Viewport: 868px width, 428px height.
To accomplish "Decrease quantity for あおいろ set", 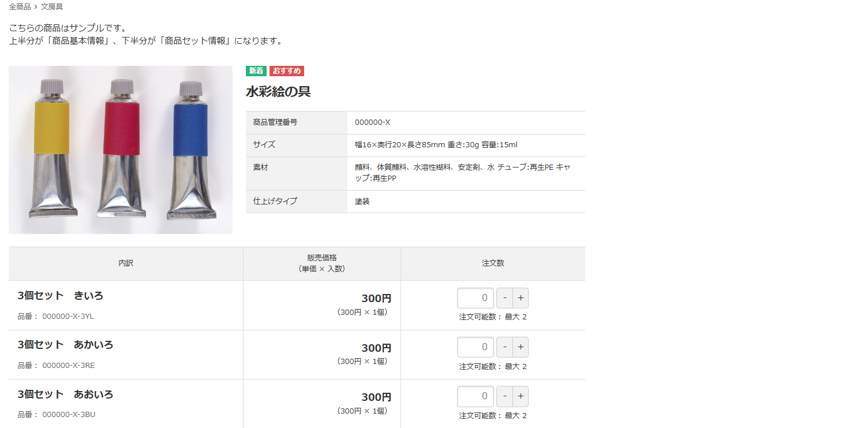I will (x=505, y=396).
